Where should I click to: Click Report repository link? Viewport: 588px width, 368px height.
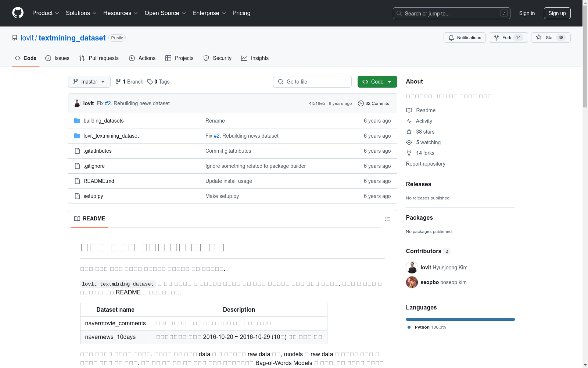coord(426,164)
